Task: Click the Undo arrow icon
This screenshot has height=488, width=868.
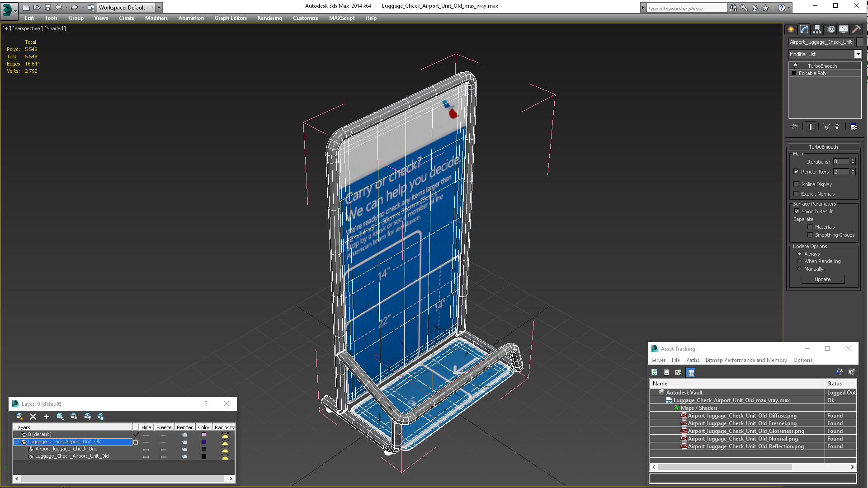Action: 58,8
